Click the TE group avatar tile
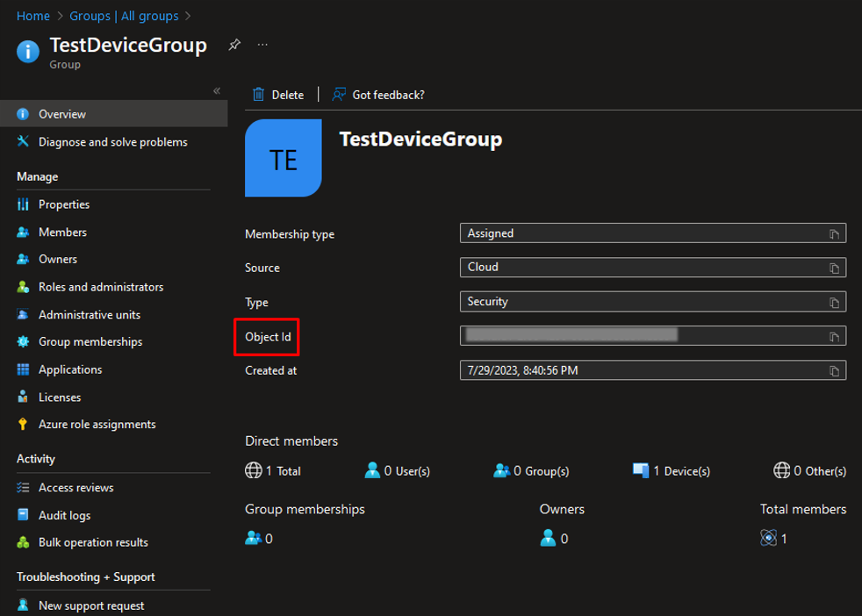Image resolution: width=862 pixels, height=616 pixels. coord(284,158)
